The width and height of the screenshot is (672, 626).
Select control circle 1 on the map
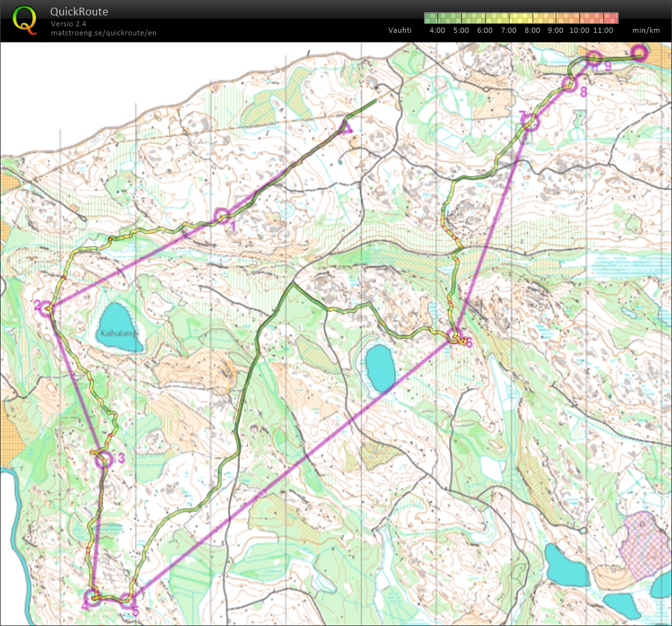click(222, 217)
